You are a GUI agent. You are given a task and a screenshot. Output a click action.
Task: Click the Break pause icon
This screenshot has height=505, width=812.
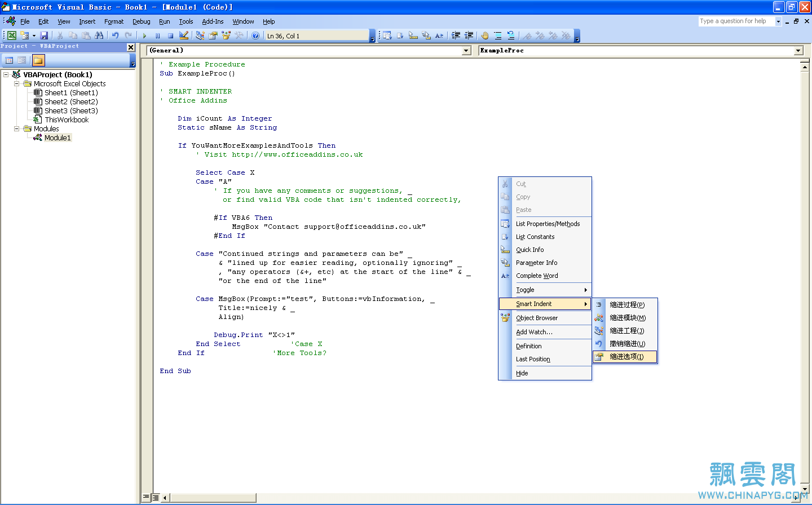click(x=157, y=35)
